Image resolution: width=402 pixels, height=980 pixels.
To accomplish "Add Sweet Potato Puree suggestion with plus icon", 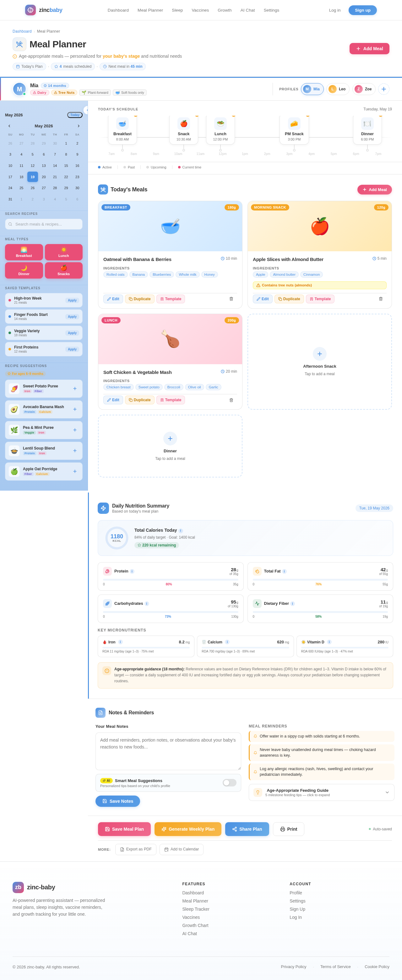I will tap(75, 388).
